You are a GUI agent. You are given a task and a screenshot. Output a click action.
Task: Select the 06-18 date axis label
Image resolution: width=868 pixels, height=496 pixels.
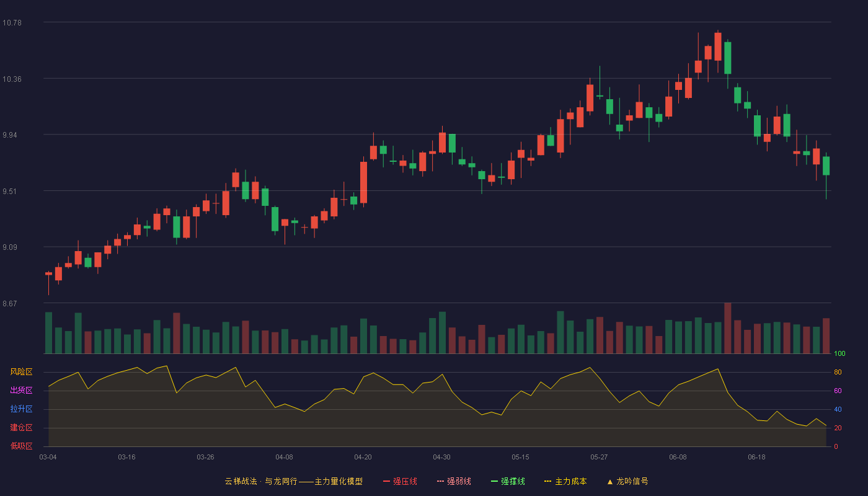[x=756, y=458]
